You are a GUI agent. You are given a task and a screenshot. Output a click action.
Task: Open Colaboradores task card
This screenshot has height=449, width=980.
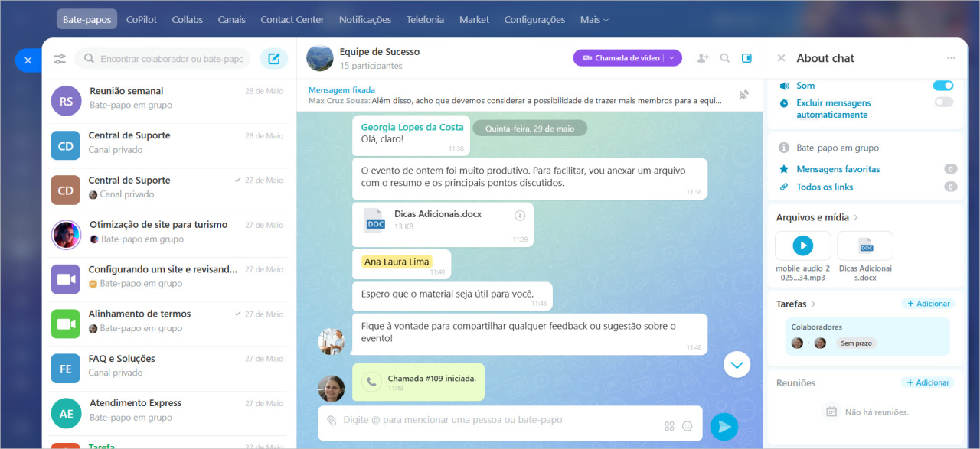tap(867, 337)
